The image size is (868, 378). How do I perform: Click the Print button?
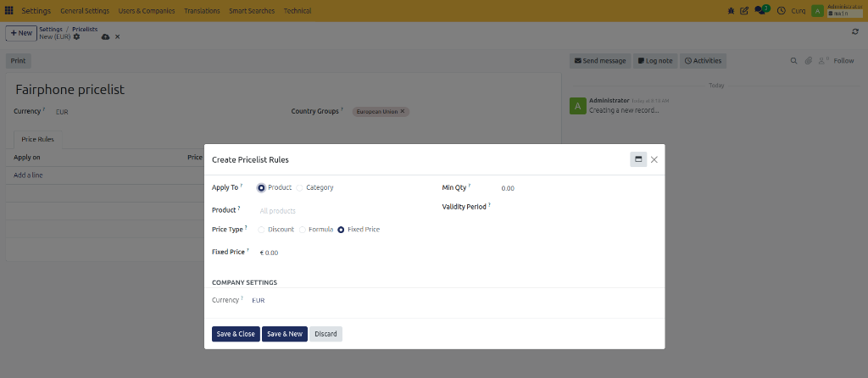[19, 61]
